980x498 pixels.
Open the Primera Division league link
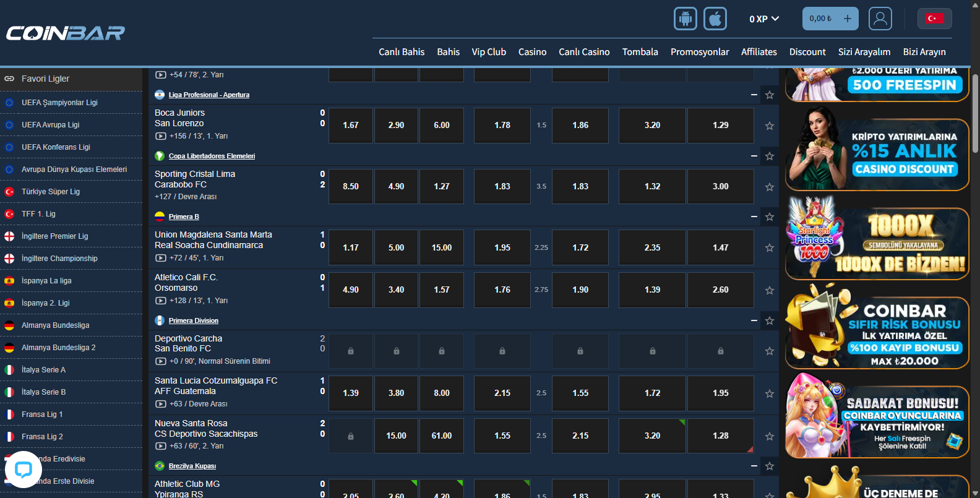tap(193, 320)
